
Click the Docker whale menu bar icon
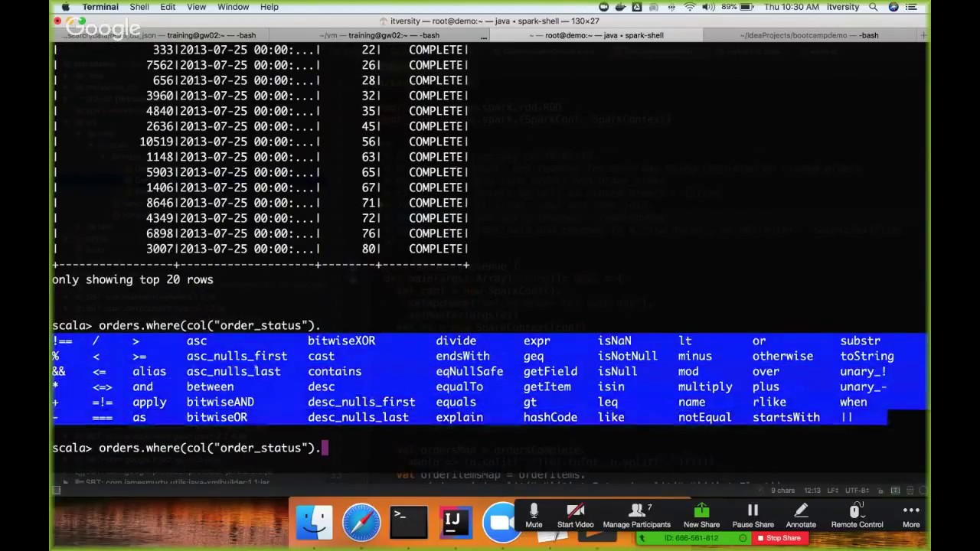tap(622, 7)
